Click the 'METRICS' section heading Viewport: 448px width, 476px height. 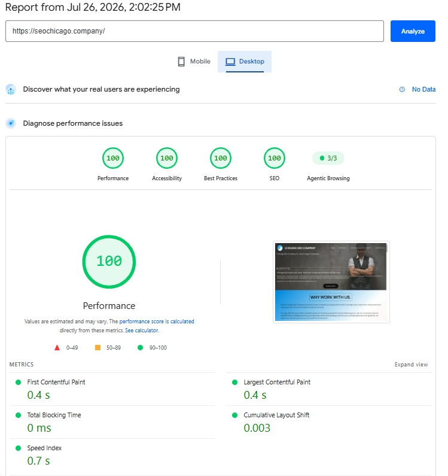point(22,364)
